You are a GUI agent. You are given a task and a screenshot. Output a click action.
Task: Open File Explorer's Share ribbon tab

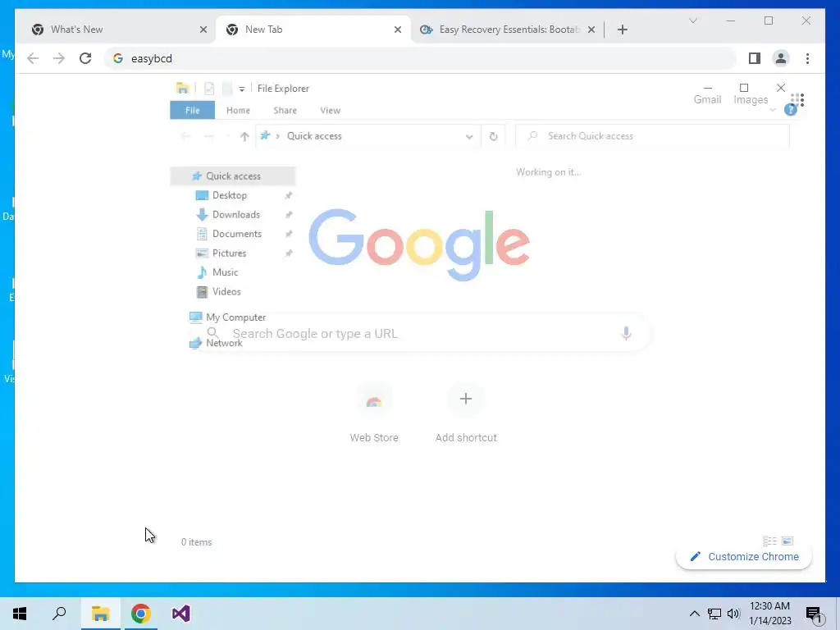tap(285, 111)
